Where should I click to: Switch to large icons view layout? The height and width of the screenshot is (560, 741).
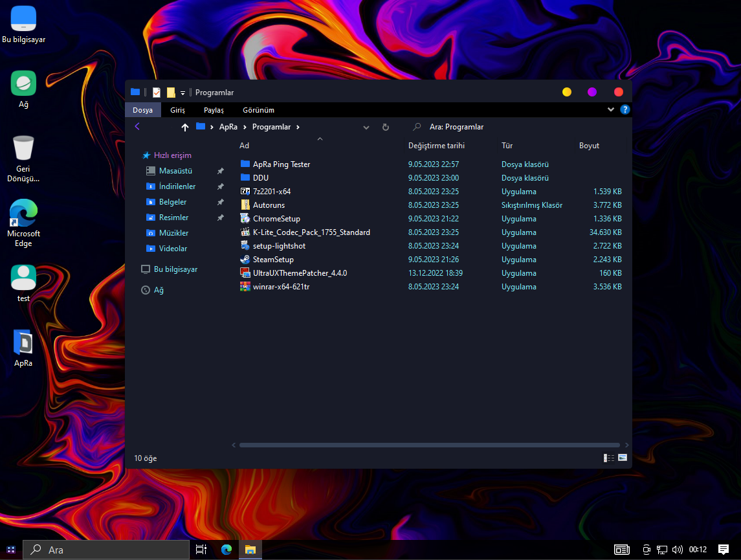[x=623, y=458]
